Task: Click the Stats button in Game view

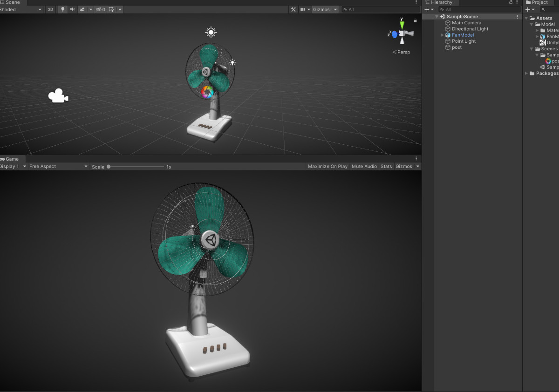Action: pyautogui.click(x=386, y=167)
